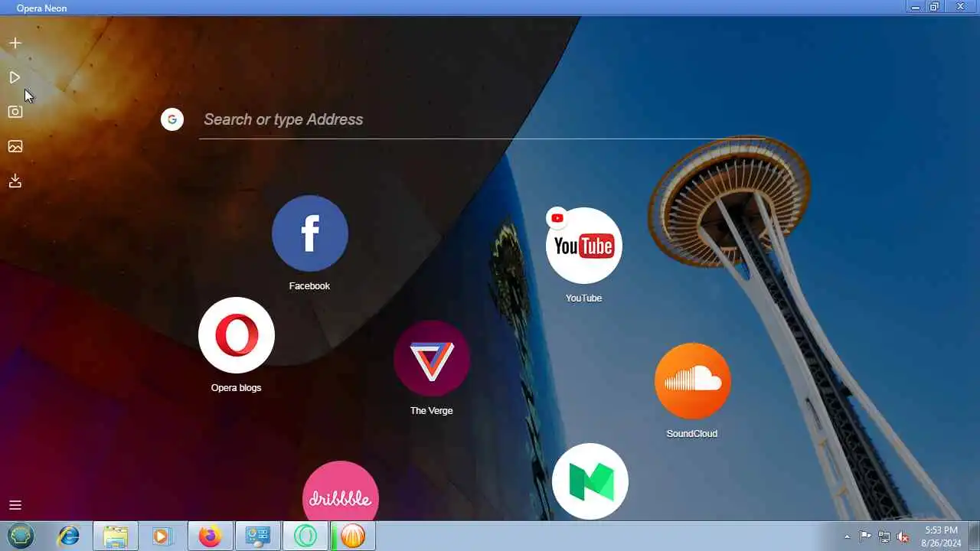
Task: Click the small YouTube badge on the bubble
Action: pyautogui.click(x=557, y=218)
